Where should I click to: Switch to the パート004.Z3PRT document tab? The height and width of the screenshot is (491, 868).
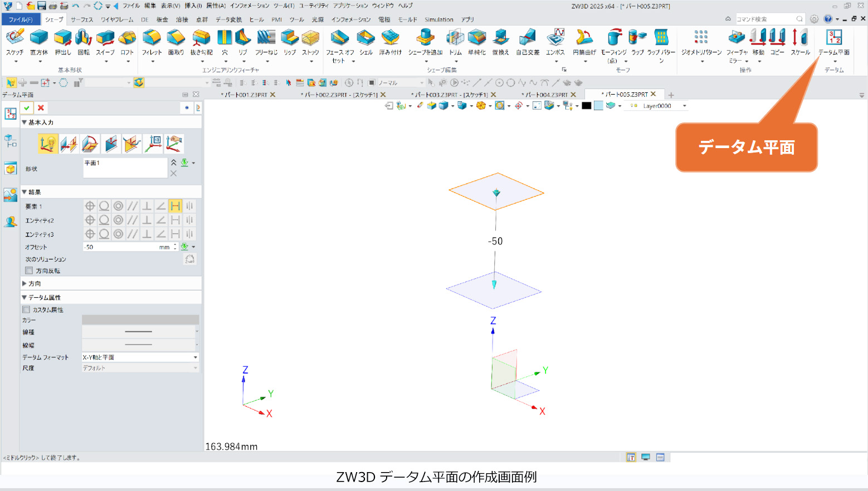pyautogui.click(x=546, y=95)
